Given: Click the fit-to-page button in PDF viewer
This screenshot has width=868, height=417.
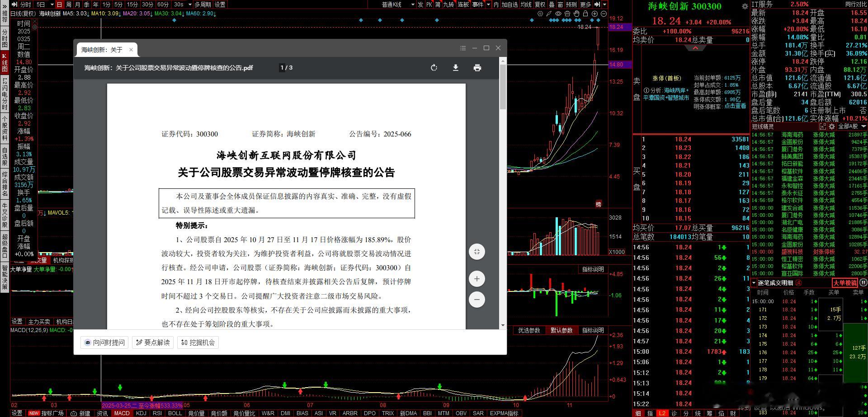Looking at the screenshot, I should pyautogui.click(x=477, y=252).
